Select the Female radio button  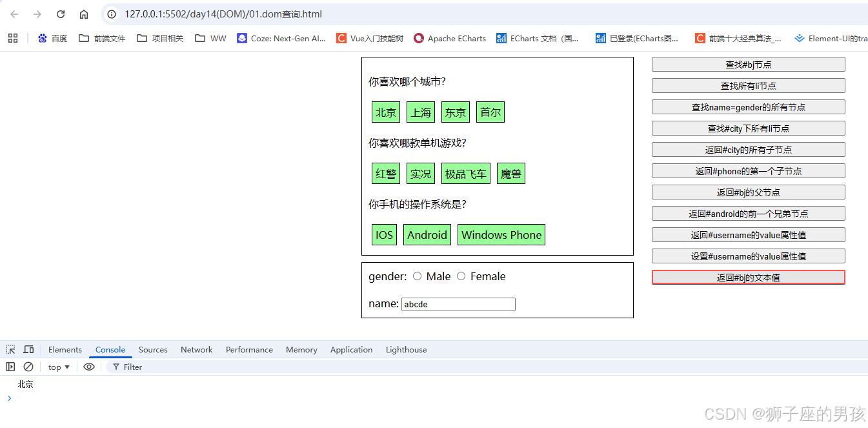[461, 276]
